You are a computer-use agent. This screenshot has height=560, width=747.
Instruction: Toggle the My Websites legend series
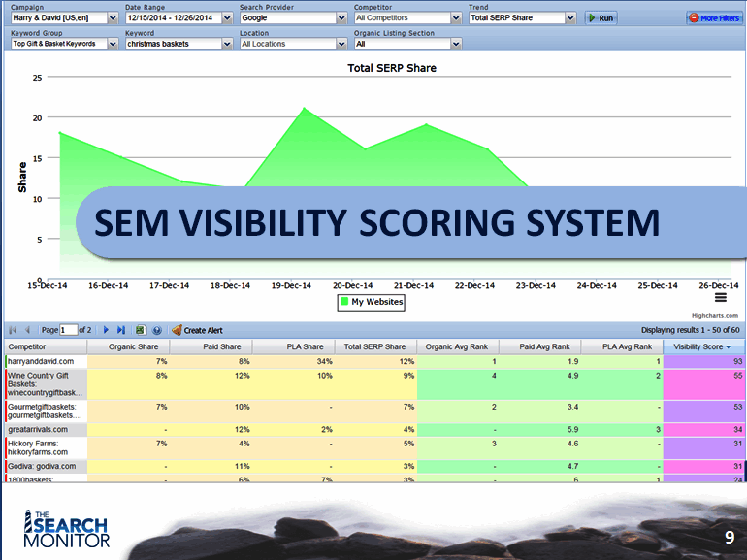[x=372, y=302]
